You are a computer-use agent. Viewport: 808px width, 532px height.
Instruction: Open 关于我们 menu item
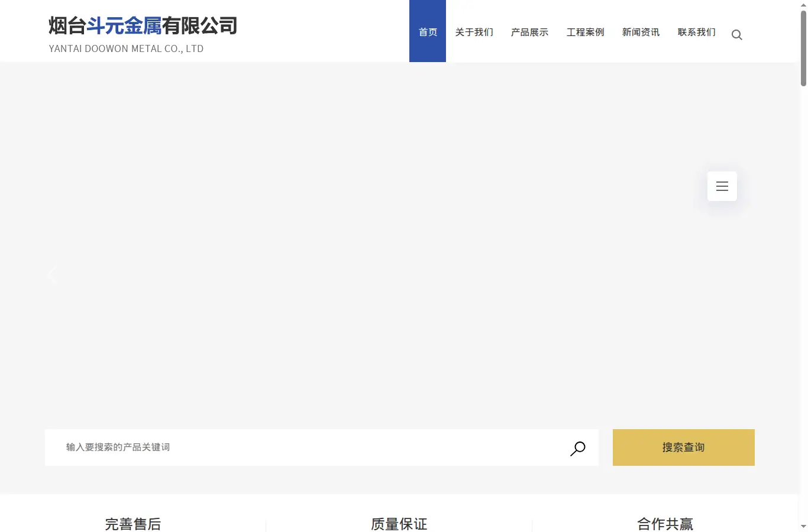(x=474, y=32)
